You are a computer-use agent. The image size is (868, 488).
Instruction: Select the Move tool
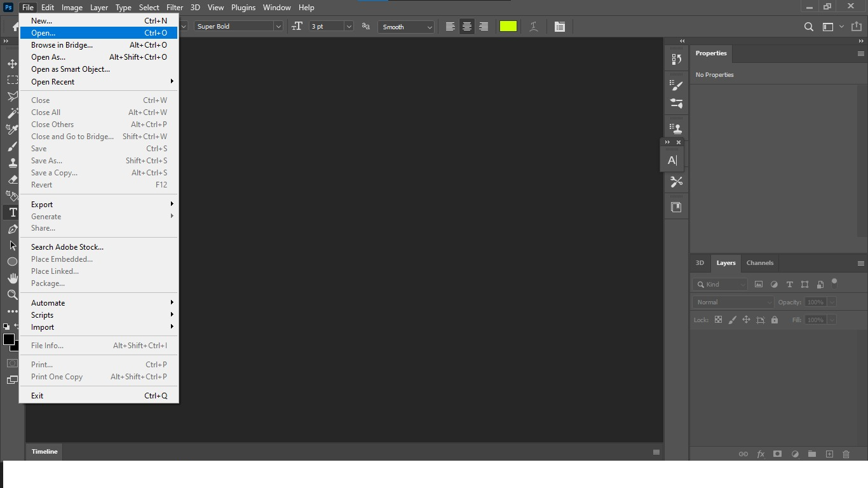tap(11, 64)
